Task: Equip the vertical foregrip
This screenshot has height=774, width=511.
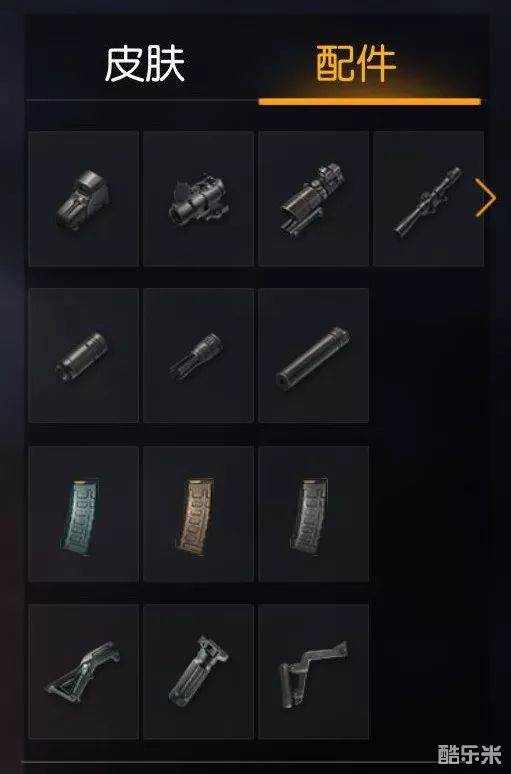Action: (x=198, y=671)
